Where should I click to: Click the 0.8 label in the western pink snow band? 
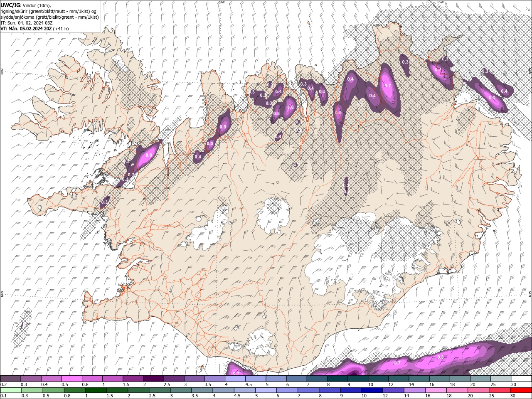(x=149, y=155)
